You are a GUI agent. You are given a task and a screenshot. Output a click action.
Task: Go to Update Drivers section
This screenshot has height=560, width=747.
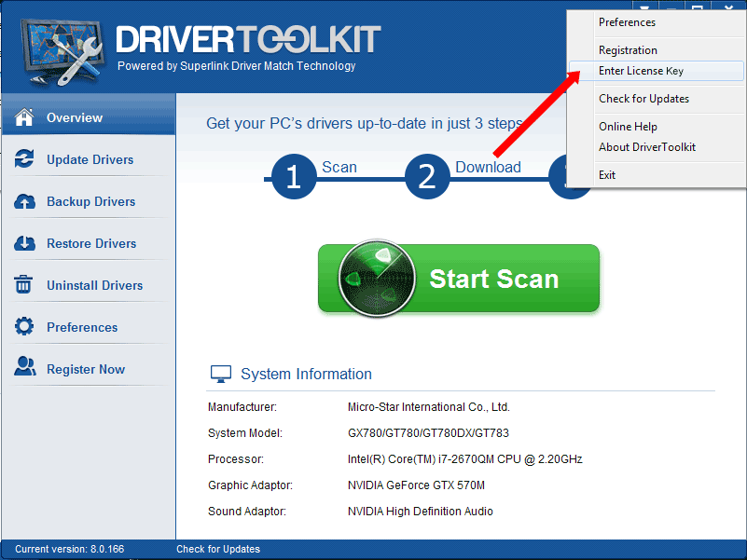pos(89,159)
